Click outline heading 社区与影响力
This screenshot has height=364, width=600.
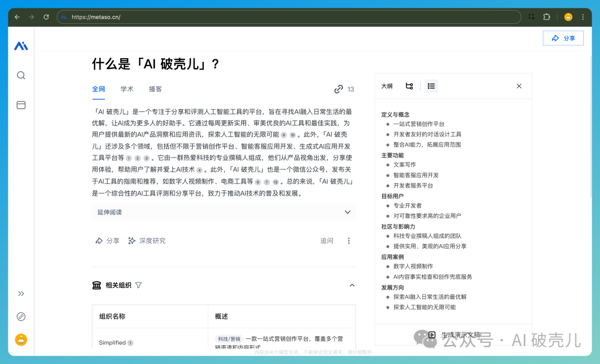click(398, 226)
